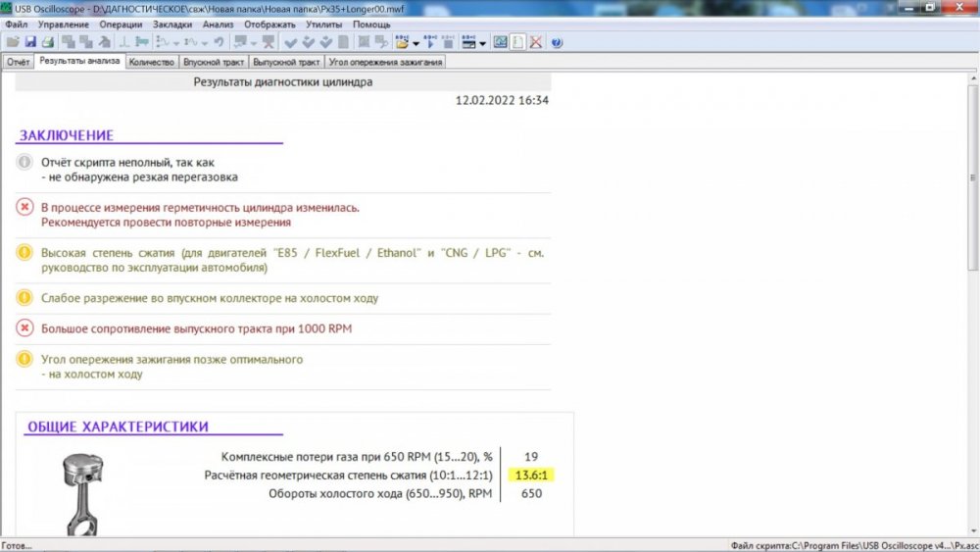
Task: Open the Помощь menu
Action: pyautogui.click(x=371, y=25)
